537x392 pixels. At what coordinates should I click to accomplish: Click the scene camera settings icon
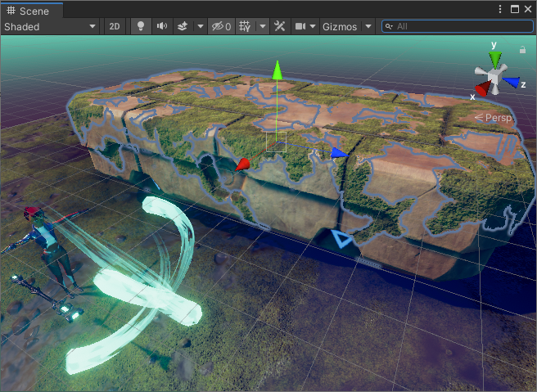pyautogui.click(x=300, y=26)
